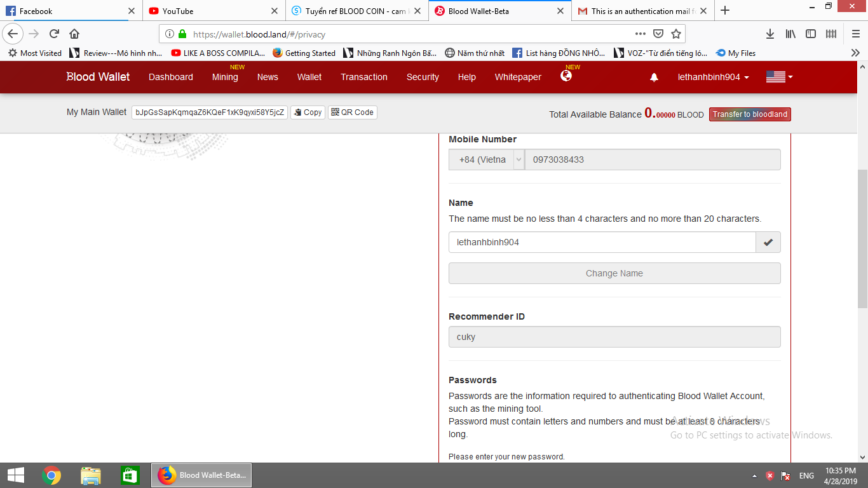Open the Help page
The width and height of the screenshot is (868, 488).
(x=466, y=77)
